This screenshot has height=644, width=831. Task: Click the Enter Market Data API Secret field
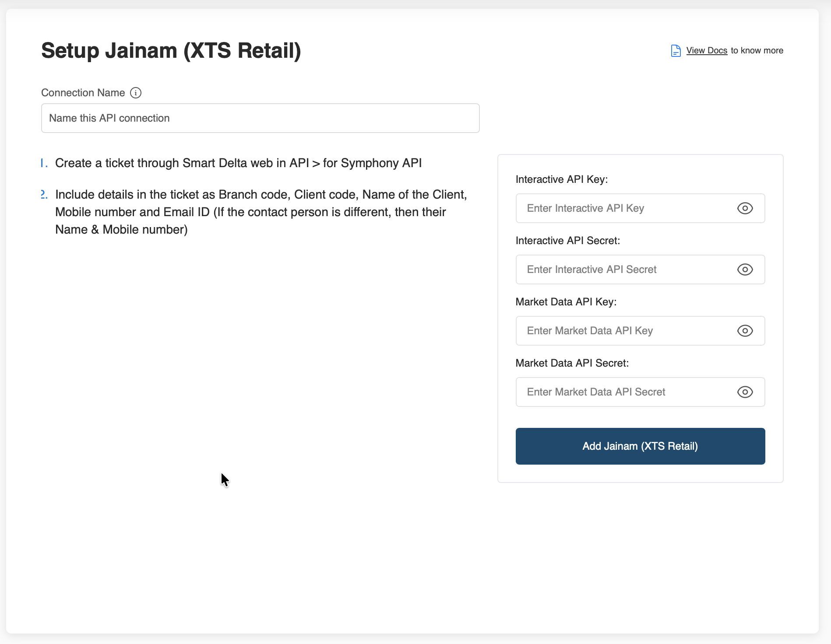626,392
